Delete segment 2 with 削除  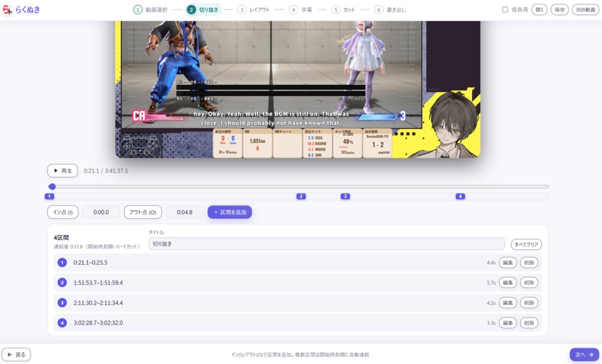coord(529,283)
